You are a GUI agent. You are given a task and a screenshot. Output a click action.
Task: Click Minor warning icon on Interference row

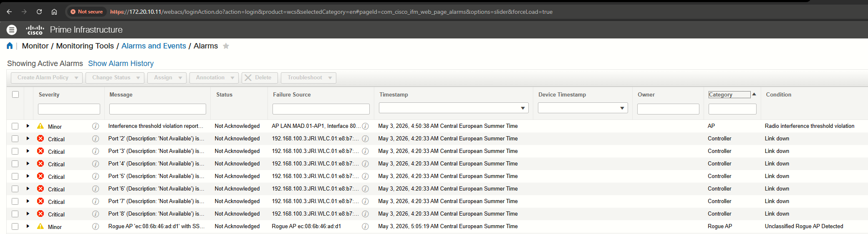click(x=40, y=126)
